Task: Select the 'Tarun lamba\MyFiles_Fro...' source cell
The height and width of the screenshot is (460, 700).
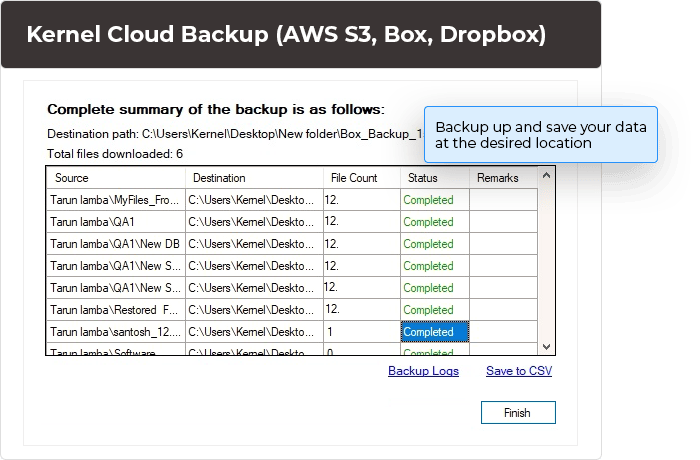Action: coord(116,200)
